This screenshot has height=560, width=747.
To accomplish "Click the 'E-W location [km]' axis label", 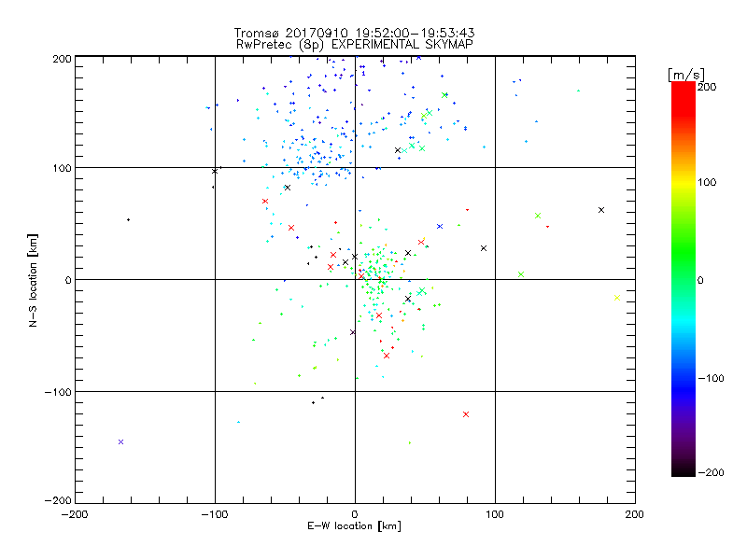I will point(354,525).
